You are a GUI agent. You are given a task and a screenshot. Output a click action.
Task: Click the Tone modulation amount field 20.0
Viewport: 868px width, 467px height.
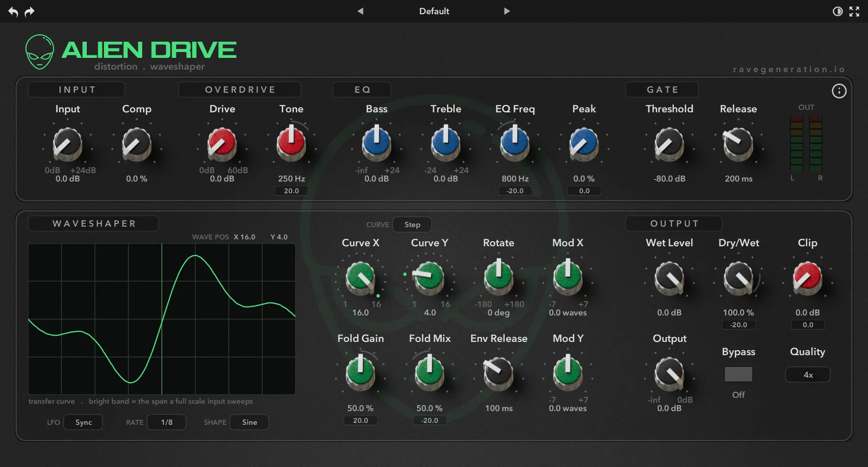pos(291,191)
